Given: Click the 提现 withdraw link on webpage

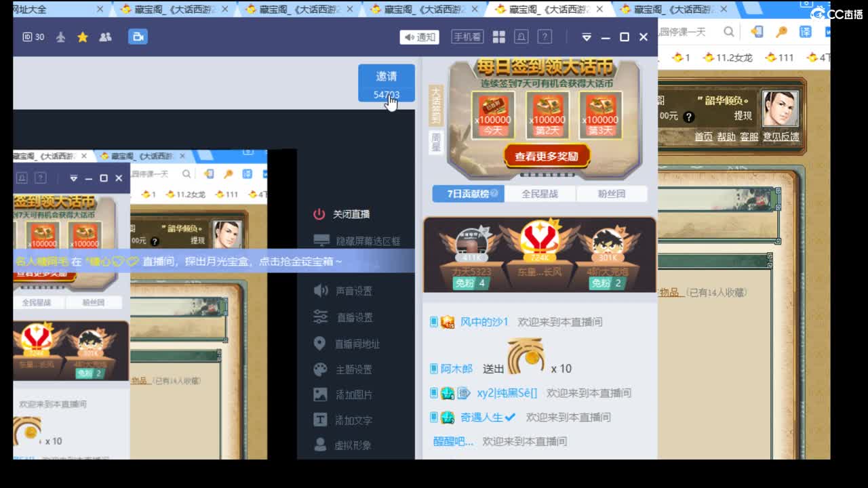Looking at the screenshot, I should pyautogui.click(x=743, y=116).
